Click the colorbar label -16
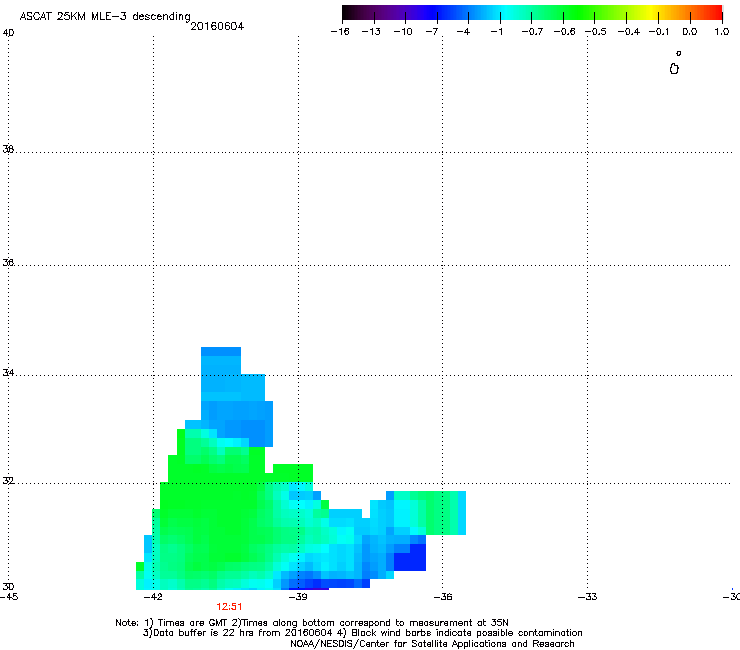 340,32
